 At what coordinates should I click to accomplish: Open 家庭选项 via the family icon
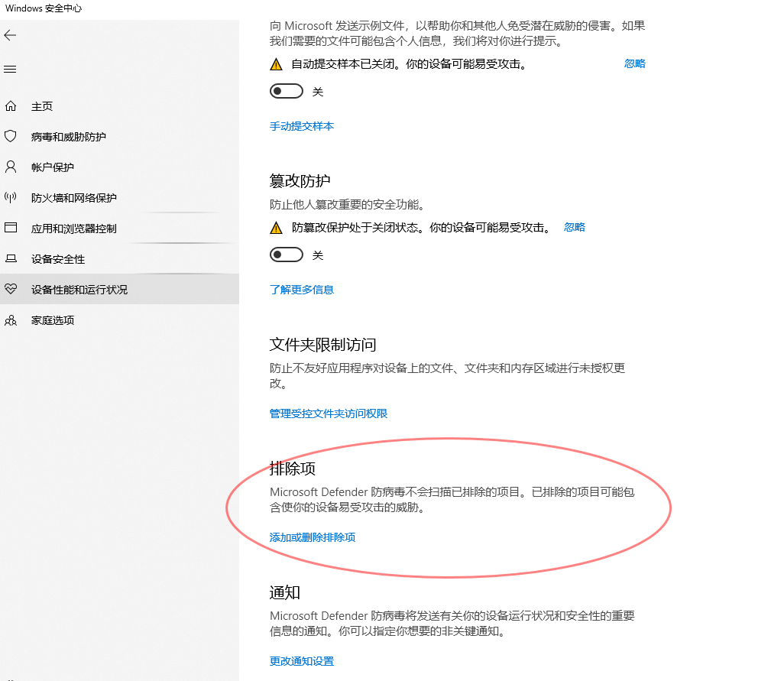coord(11,320)
